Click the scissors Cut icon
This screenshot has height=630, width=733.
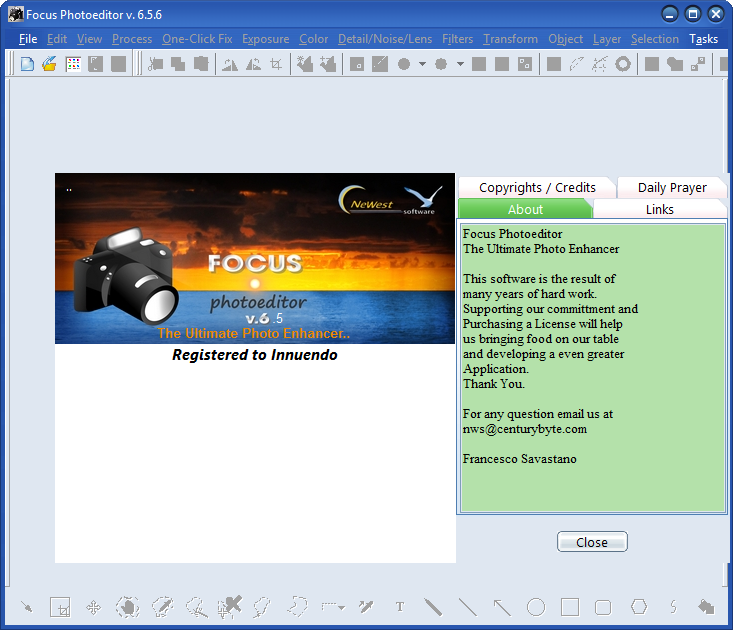pyautogui.click(x=156, y=64)
